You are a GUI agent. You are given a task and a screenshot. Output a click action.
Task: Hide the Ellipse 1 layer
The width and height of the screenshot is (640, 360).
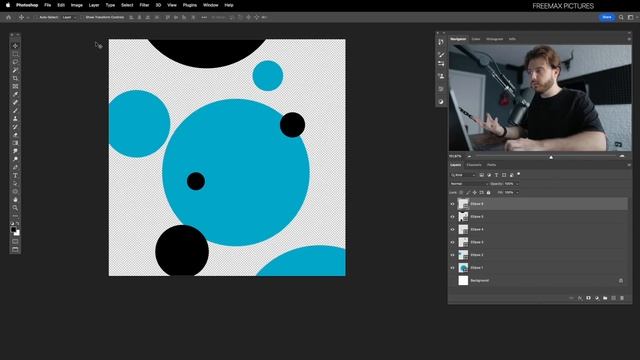(x=452, y=268)
